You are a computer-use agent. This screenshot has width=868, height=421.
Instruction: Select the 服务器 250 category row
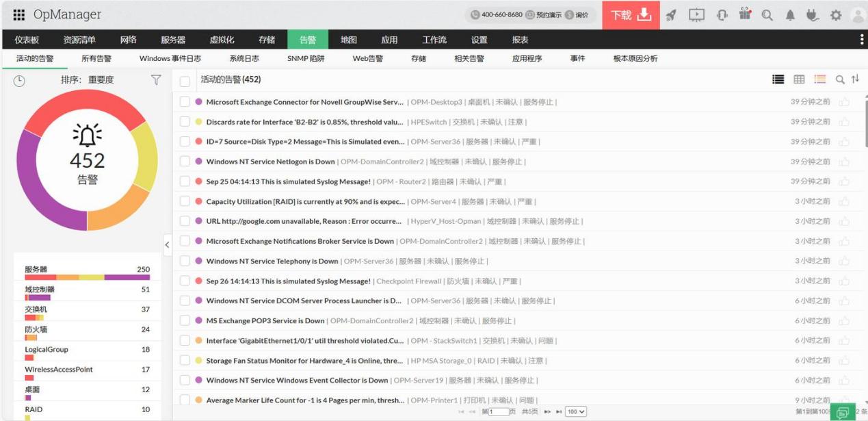[87, 272]
